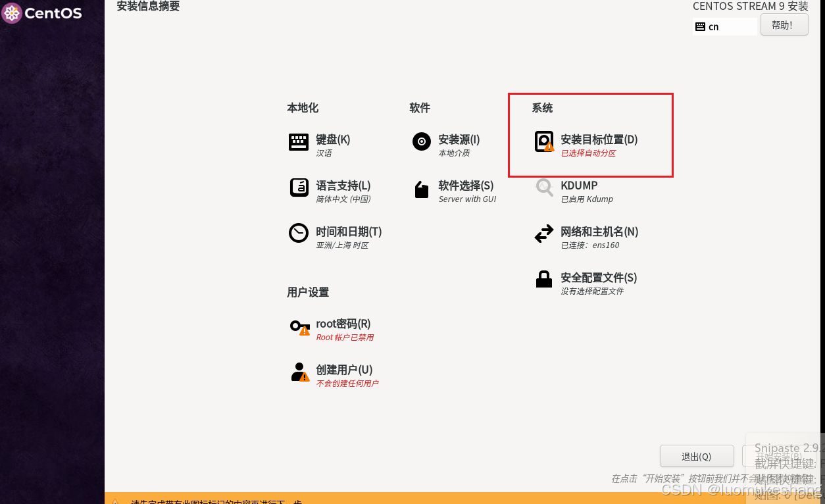Open root password (root密码) key icon
825x504 pixels.
point(300,327)
